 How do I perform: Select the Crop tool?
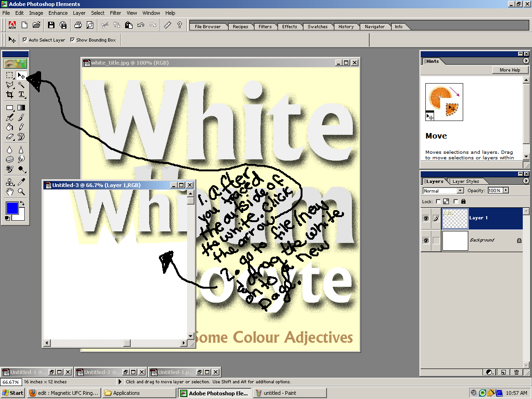click(x=10, y=95)
